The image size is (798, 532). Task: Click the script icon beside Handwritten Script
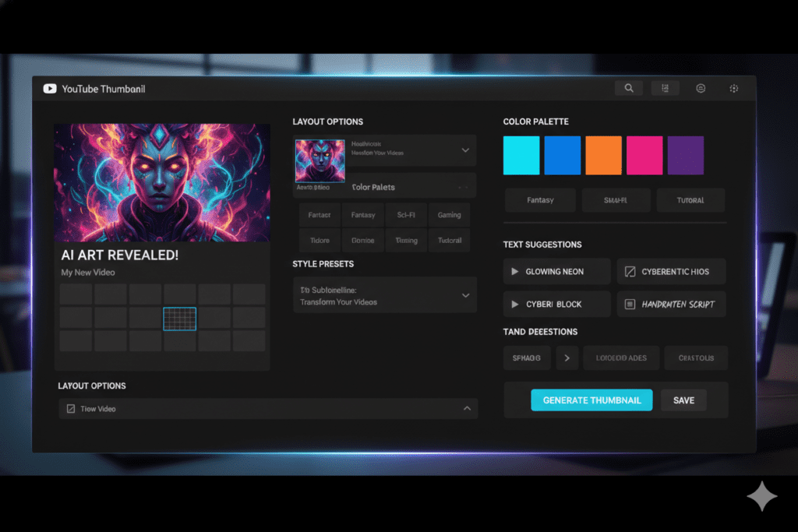pos(631,304)
